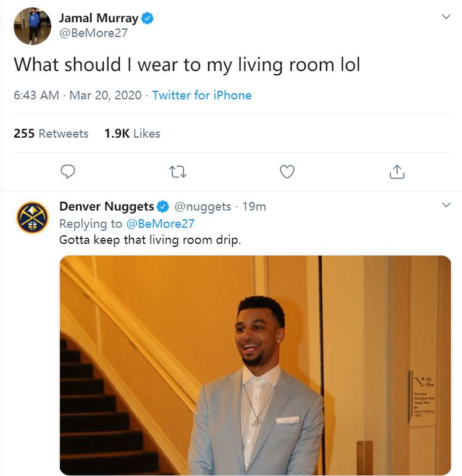
Task: Open the Denver Nuggets logo avatar
Action: [x=32, y=217]
